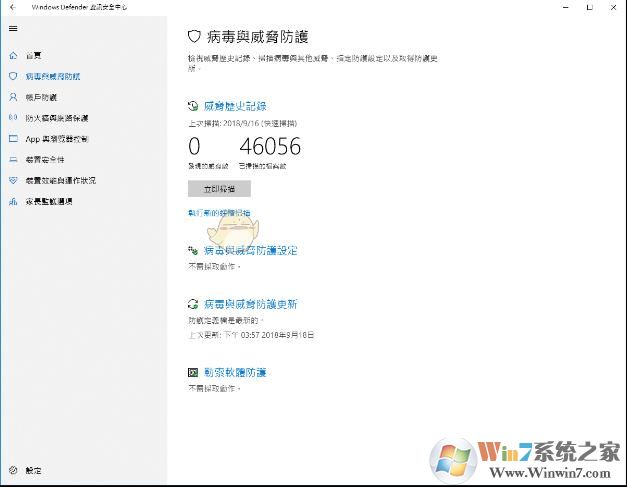
Task: Open Virus & threat protection updates (防護更新) link
Action: tap(250, 304)
